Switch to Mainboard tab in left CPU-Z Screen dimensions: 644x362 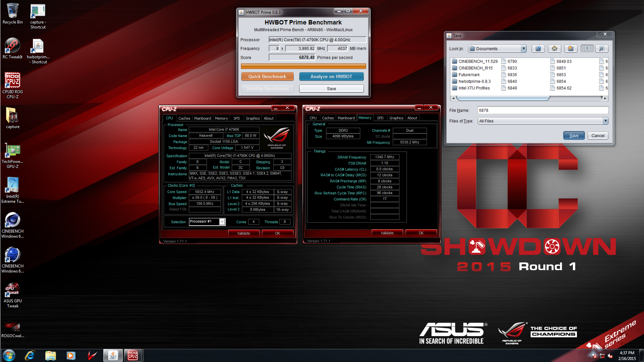point(203,118)
